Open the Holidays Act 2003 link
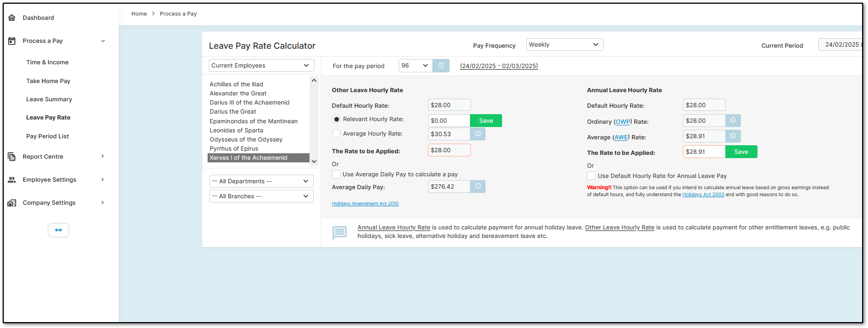Viewport: 868px width, 328px height. point(703,195)
